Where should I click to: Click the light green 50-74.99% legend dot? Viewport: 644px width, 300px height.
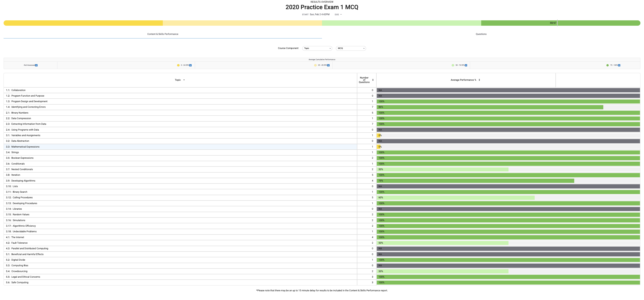click(453, 65)
